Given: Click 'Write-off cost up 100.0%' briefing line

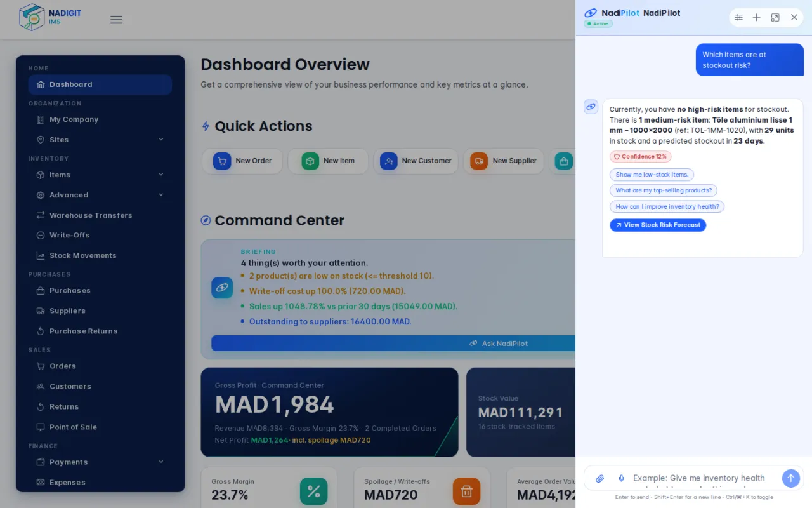Looking at the screenshot, I should tap(327, 291).
